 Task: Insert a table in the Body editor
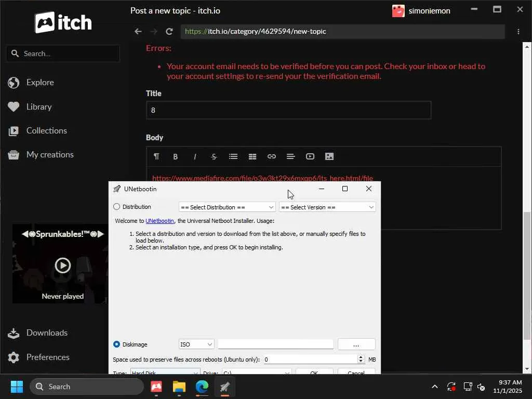pyautogui.click(x=252, y=156)
